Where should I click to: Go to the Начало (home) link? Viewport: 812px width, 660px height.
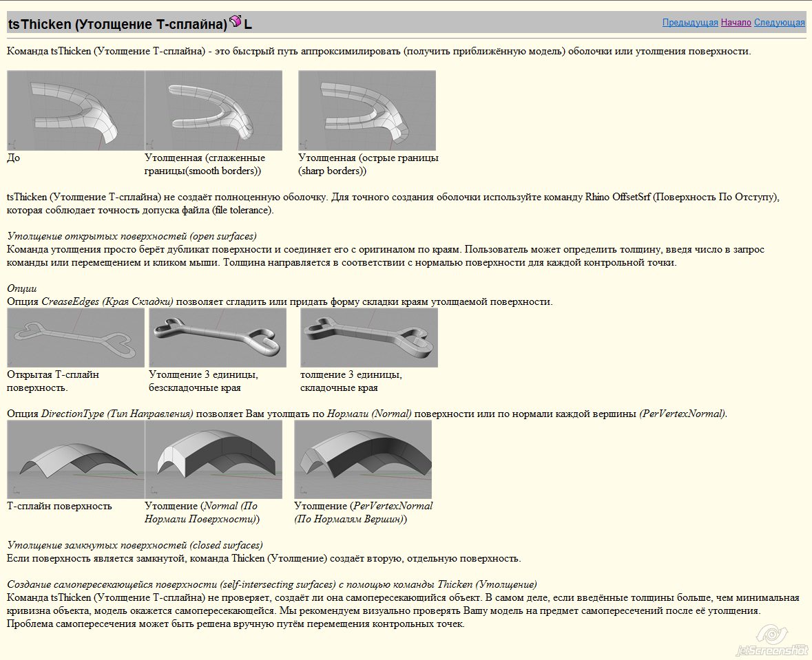[736, 22]
